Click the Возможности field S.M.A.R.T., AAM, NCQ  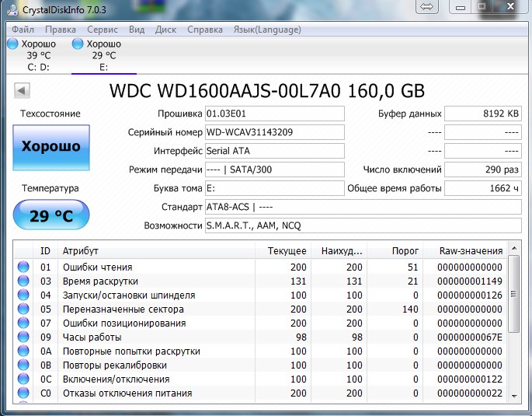[363, 225]
